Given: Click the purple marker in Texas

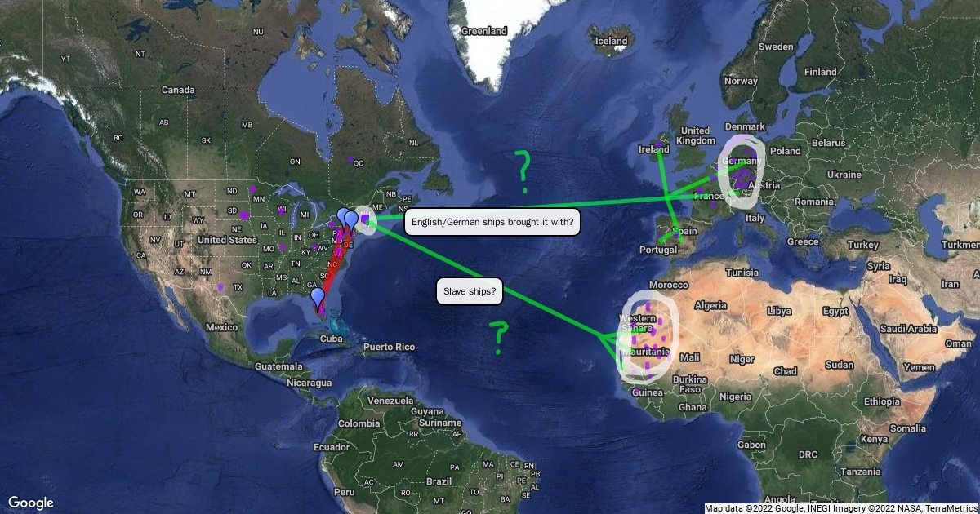Looking at the screenshot, I should click(220, 287).
